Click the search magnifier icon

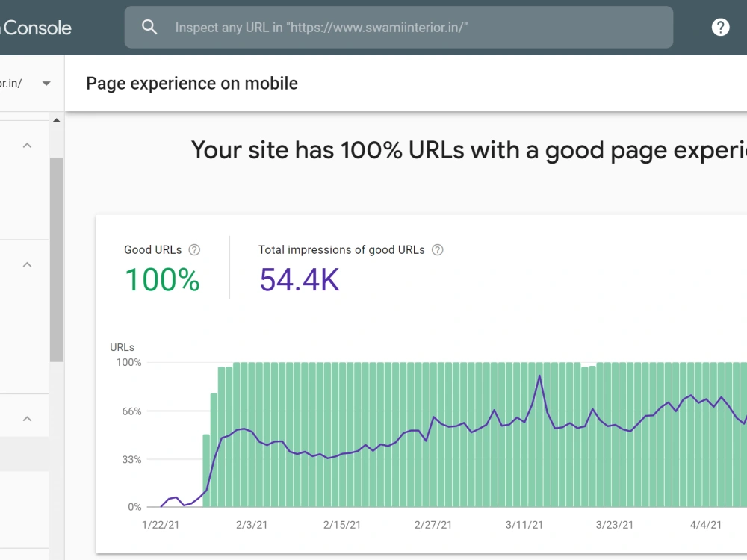click(x=149, y=27)
